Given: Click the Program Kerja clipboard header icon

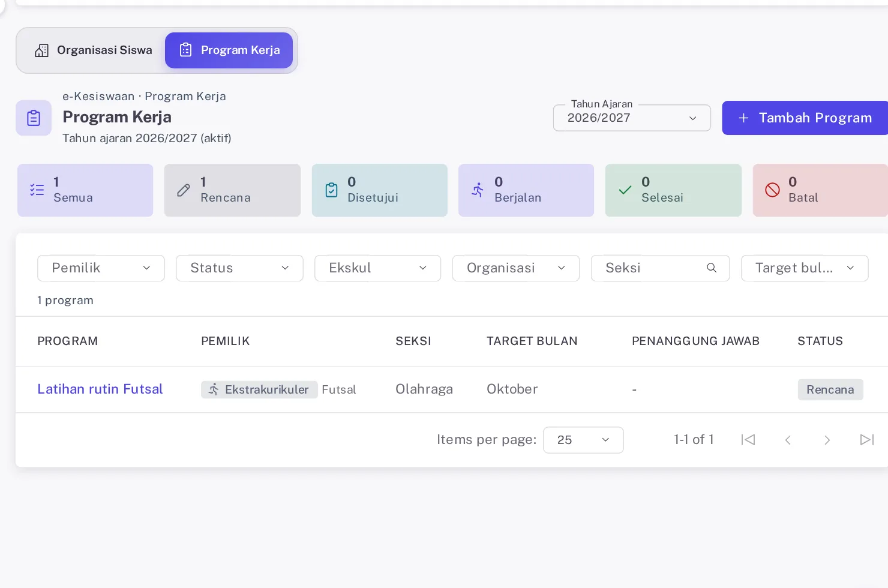Looking at the screenshot, I should point(34,118).
